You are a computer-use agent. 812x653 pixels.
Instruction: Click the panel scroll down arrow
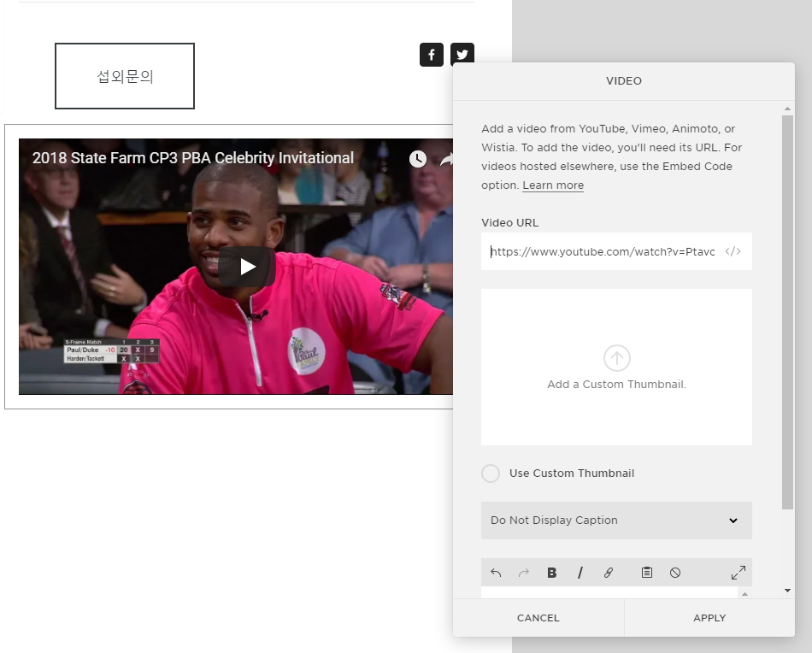pos(788,591)
